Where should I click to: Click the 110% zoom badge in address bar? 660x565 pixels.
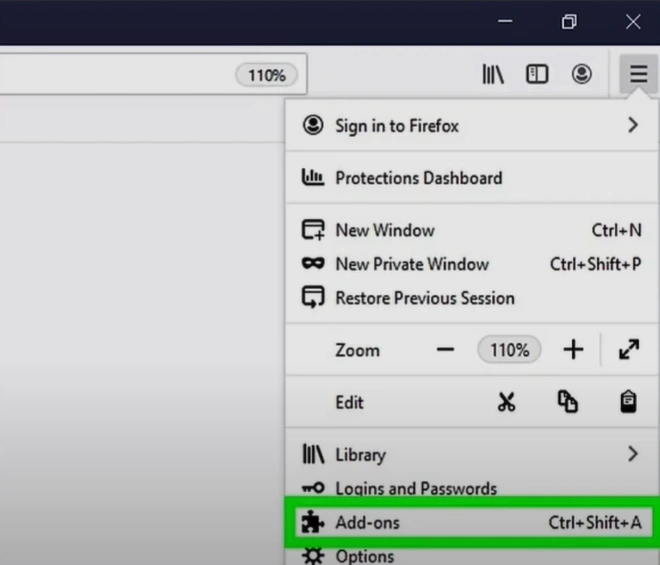coord(267,75)
